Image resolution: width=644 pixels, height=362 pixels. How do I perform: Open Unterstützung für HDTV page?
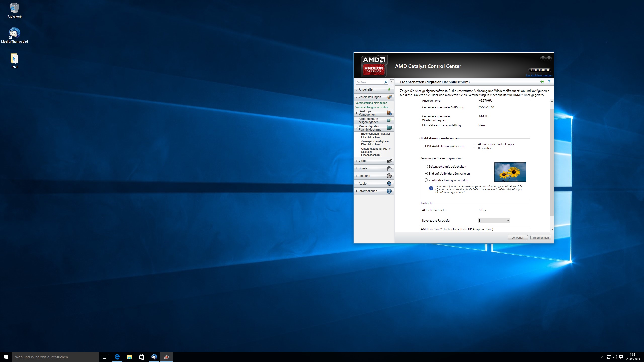376,152
